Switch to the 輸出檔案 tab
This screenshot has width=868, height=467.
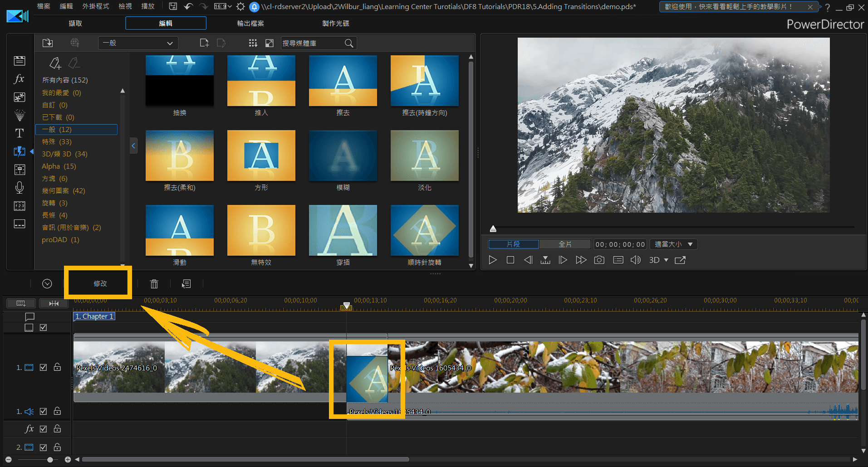pyautogui.click(x=250, y=23)
